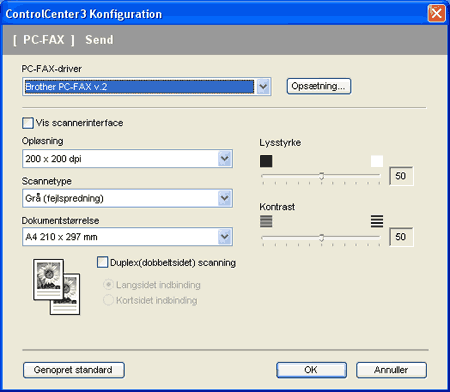Image resolution: width=450 pixels, height=392 pixels.
Task: Click the Lysstyrke slider handle
Action: coord(321,176)
